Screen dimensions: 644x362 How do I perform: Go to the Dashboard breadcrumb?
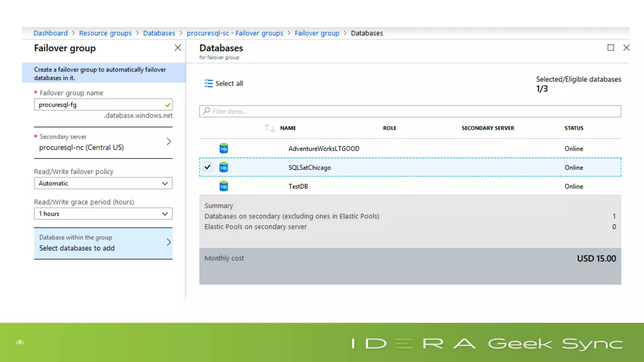pos(51,33)
